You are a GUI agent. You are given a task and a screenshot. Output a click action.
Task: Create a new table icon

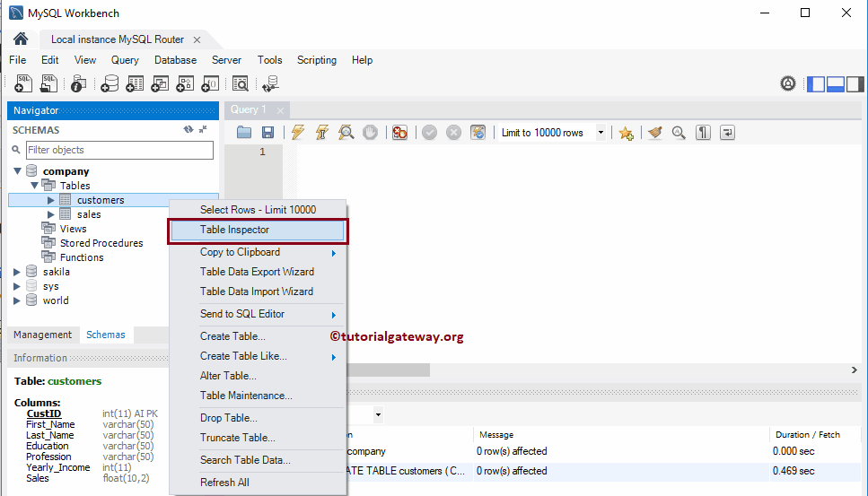(x=135, y=83)
